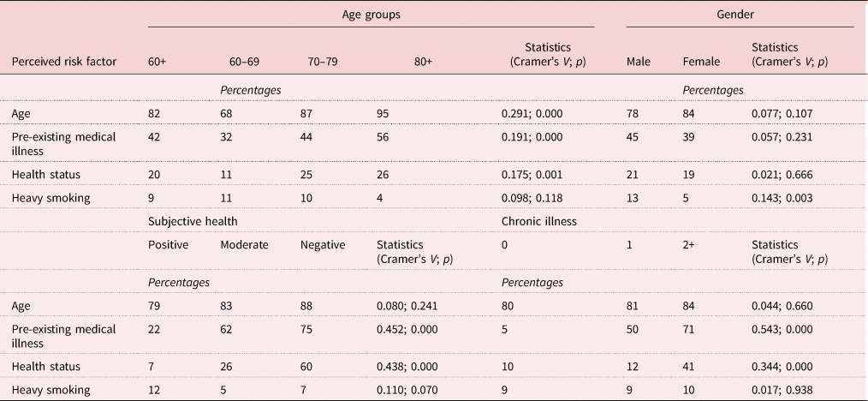Screen dimensions: 868x401
Task: Click the "Chronic illness" section heading
Action: [x=538, y=221]
